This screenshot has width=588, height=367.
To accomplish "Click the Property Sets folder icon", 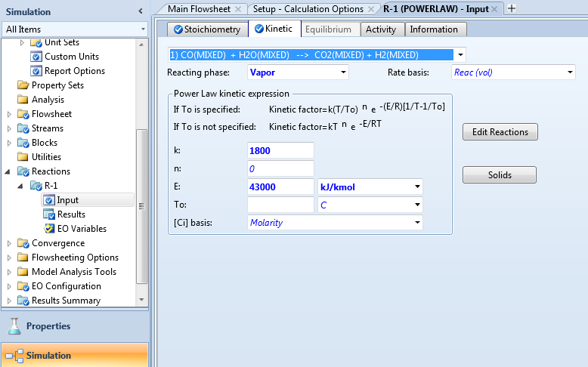I will pyautogui.click(x=23, y=85).
